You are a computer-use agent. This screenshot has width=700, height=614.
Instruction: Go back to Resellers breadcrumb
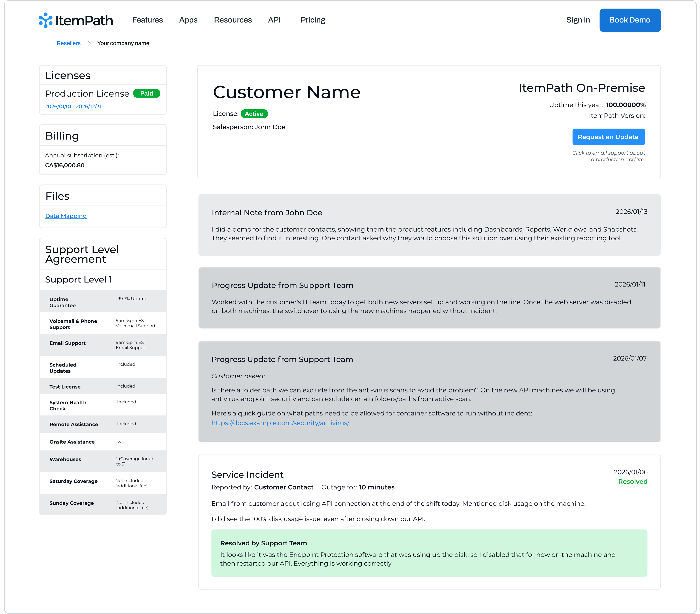[68, 43]
